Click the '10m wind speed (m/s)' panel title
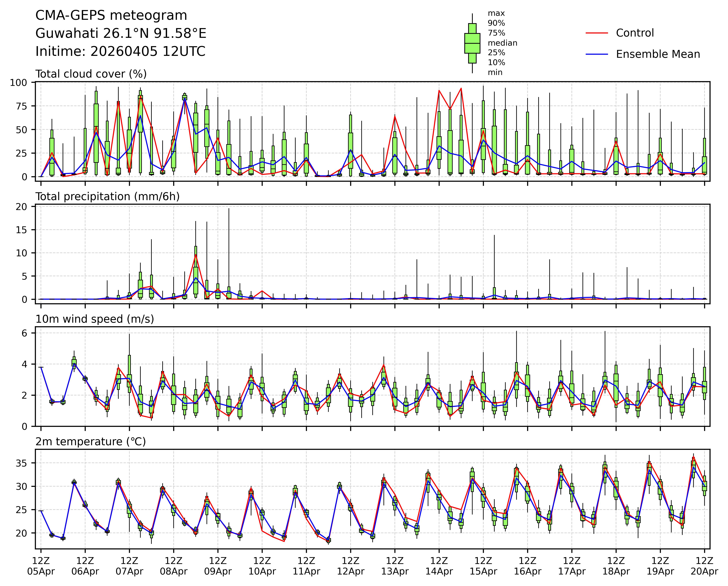The width and height of the screenshot is (728, 586). [95, 319]
